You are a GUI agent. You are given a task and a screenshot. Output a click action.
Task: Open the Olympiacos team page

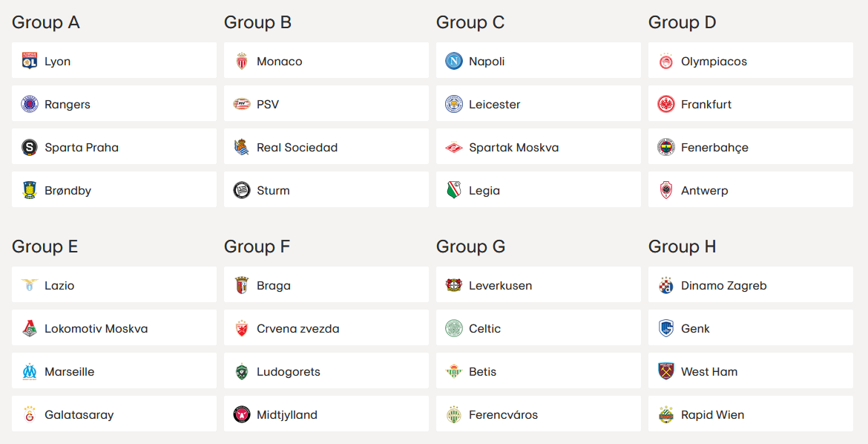(714, 62)
